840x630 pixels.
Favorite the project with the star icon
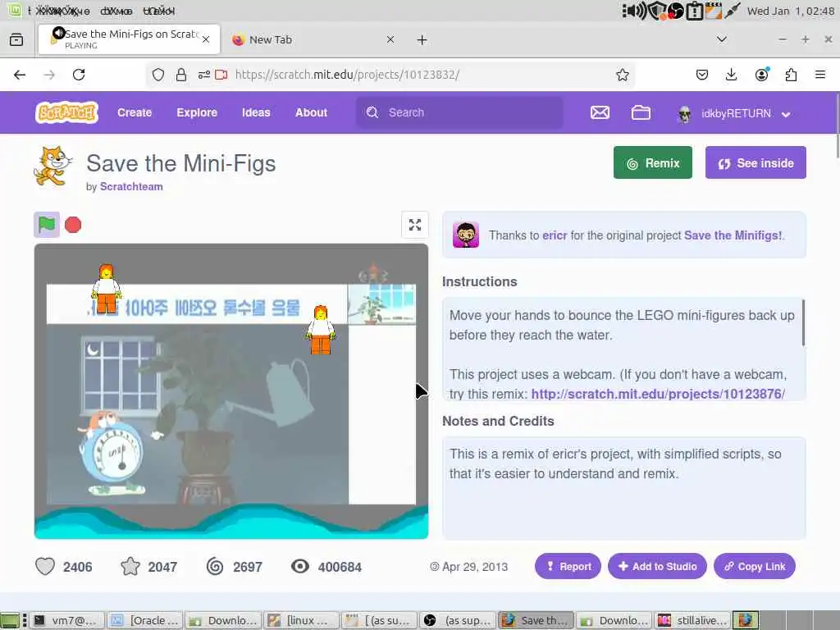coord(130,566)
